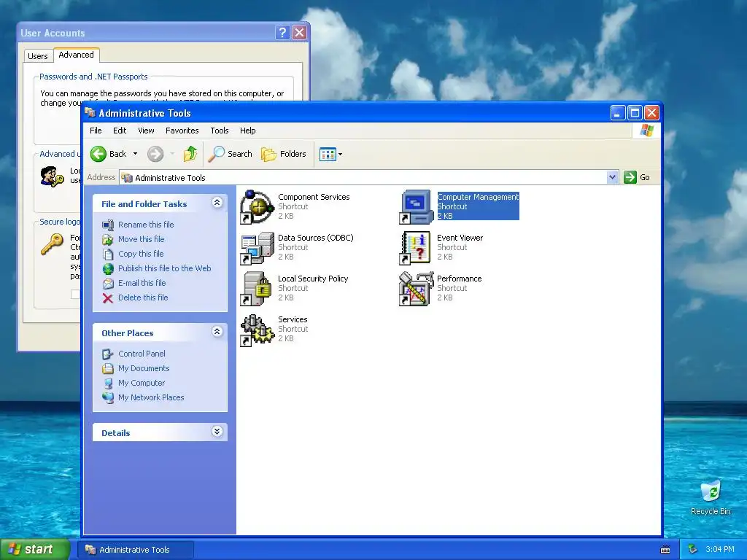Open the Tools menu

coord(219,131)
